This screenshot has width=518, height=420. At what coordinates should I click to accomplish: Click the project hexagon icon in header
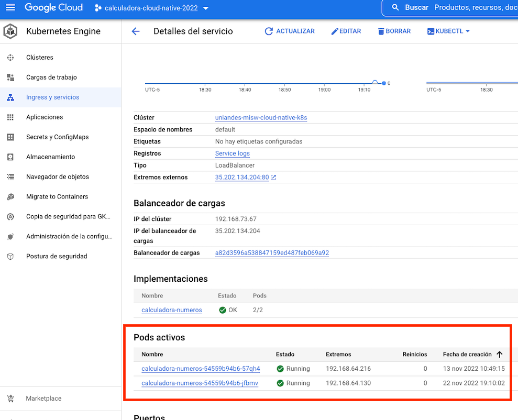click(x=98, y=8)
